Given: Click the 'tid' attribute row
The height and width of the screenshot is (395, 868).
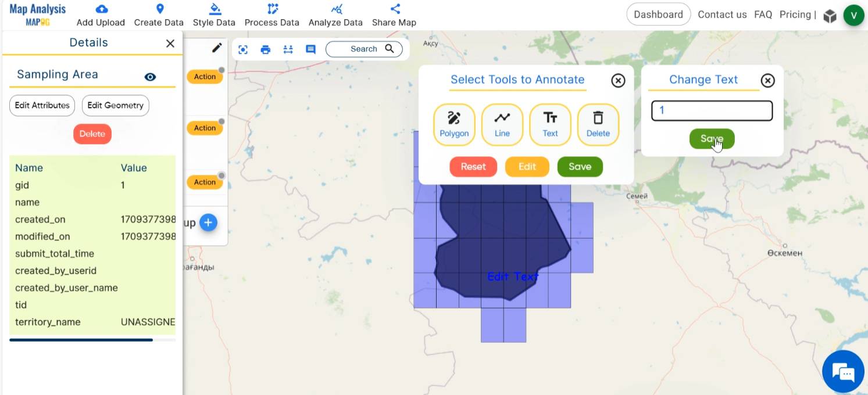Looking at the screenshot, I should click(92, 305).
